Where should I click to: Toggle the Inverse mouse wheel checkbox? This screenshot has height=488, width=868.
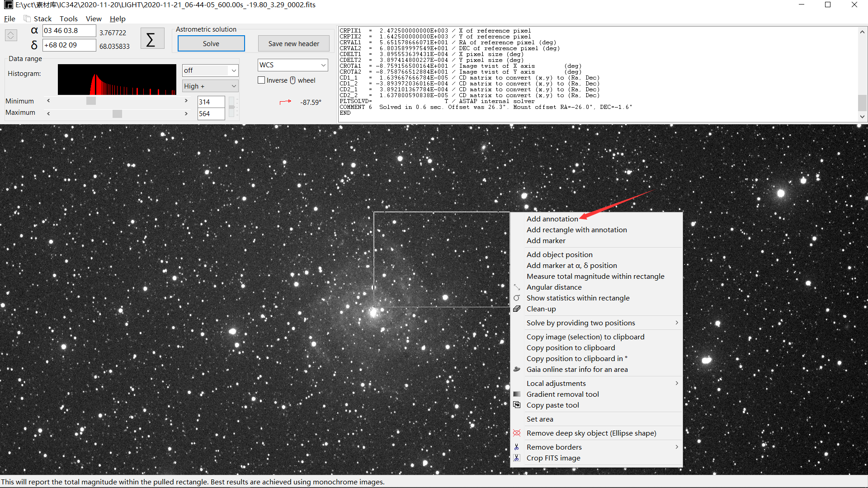click(x=261, y=80)
